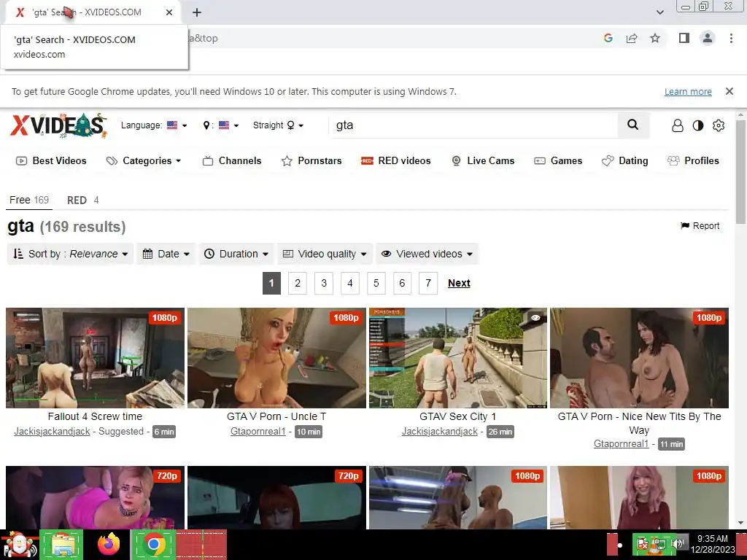Open the Channels section
The width and height of the screenshot is (747, 560).
(x=231, y=161)
